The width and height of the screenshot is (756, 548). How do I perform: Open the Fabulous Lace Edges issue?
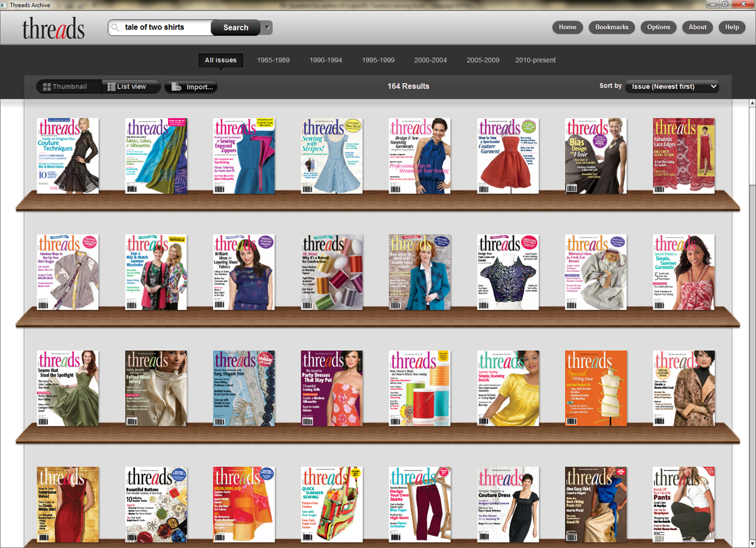684,156
